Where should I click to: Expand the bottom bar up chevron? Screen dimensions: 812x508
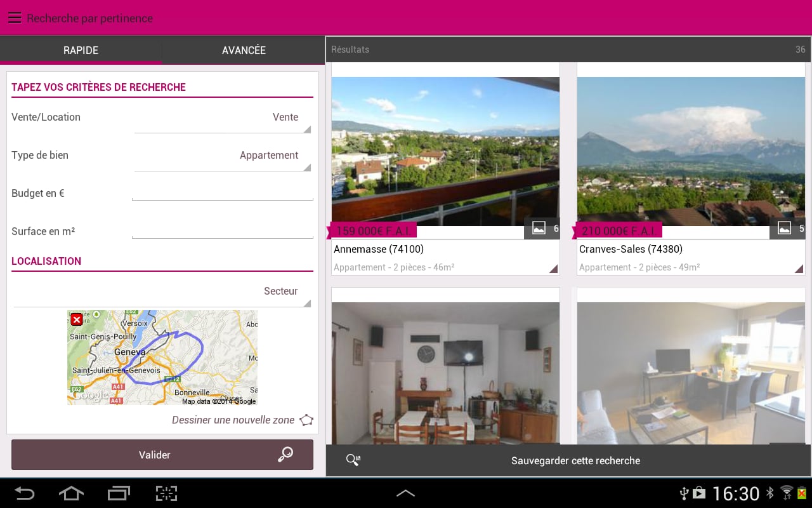(405, 493)
